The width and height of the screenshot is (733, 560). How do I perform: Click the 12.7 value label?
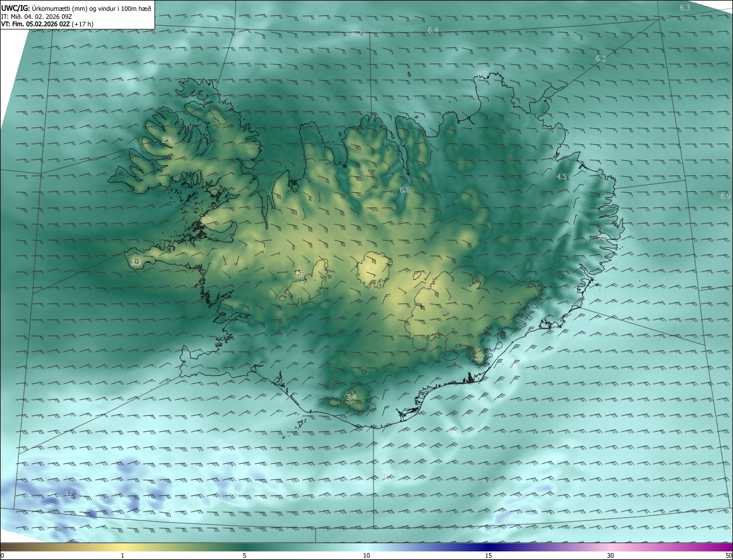(72, 494)
